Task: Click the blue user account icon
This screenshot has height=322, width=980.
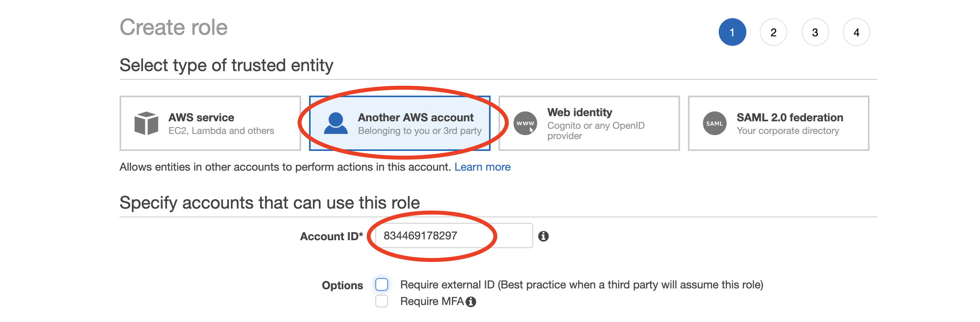Action: [335, 123]
